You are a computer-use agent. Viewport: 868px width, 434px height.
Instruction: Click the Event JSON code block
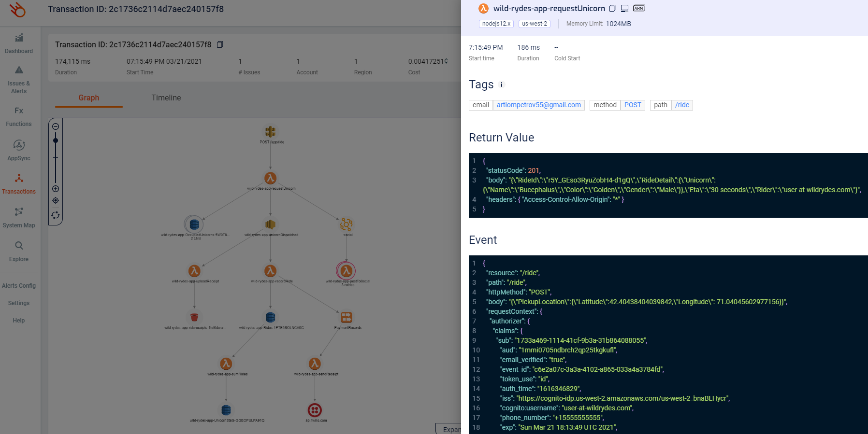point(668,345)
